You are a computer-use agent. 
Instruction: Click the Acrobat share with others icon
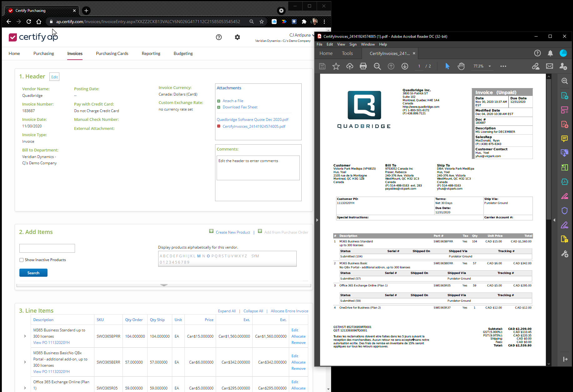(x=563, y=66)
